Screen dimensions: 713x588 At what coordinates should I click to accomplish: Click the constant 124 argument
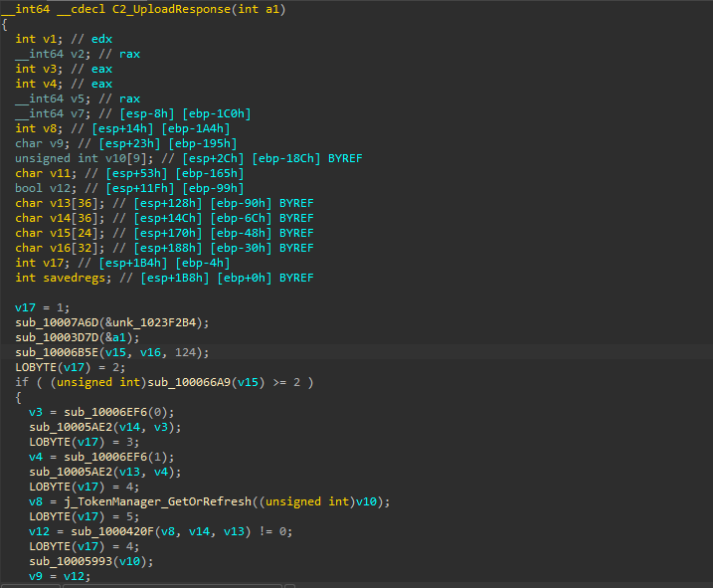click(186, 352)
